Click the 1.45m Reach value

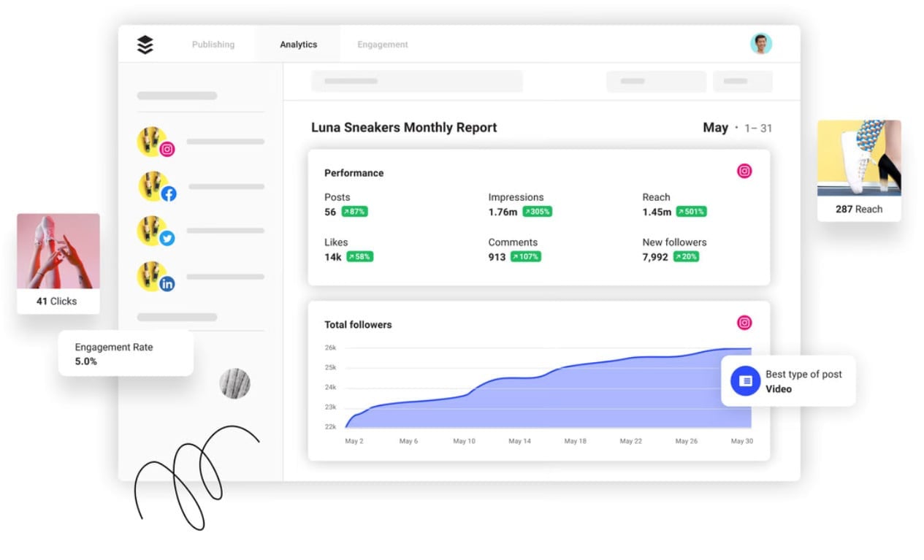click(657, 212)
